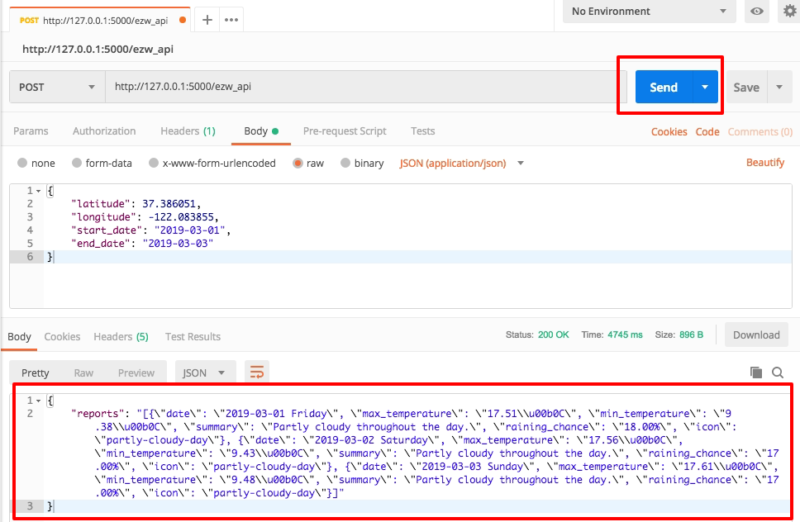Open the Code snippet link
Image resolution: width=800 pixels, height=522 pixels.
707,132
